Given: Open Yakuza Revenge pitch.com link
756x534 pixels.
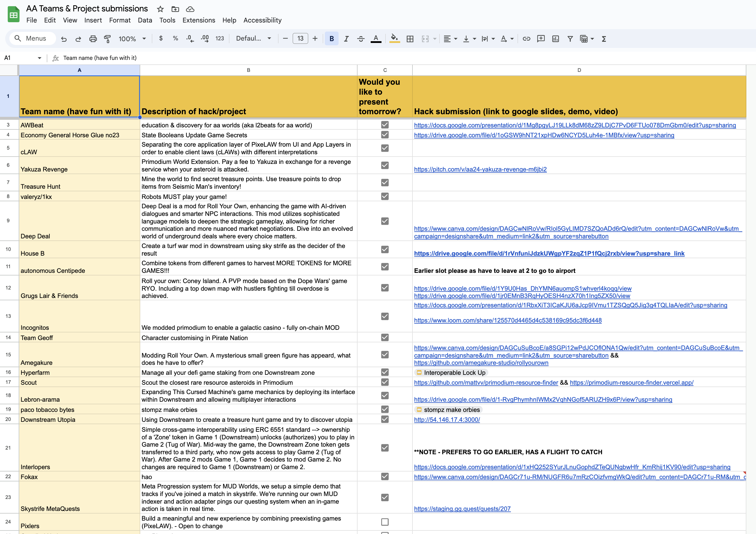Looking at the screenshot, I should (x=480, y=169).
